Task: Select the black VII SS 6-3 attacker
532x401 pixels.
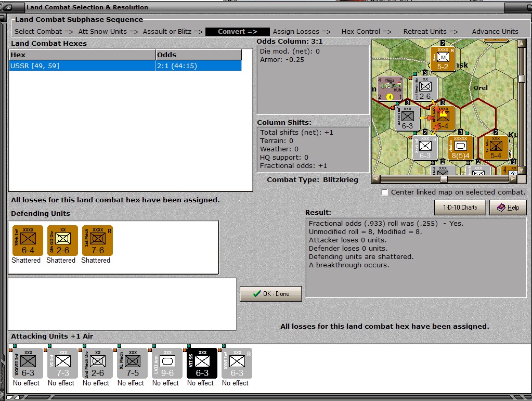Action: pos(202,364)
